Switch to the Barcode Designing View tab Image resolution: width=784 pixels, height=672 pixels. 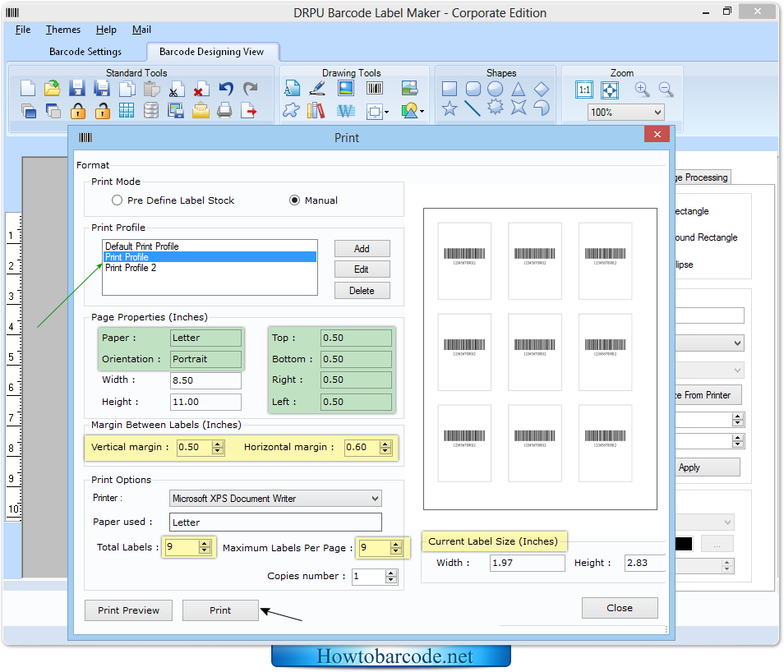coord(211,52)
